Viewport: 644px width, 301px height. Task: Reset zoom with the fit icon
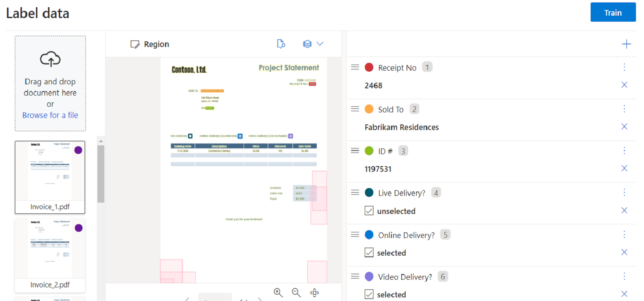315,293
